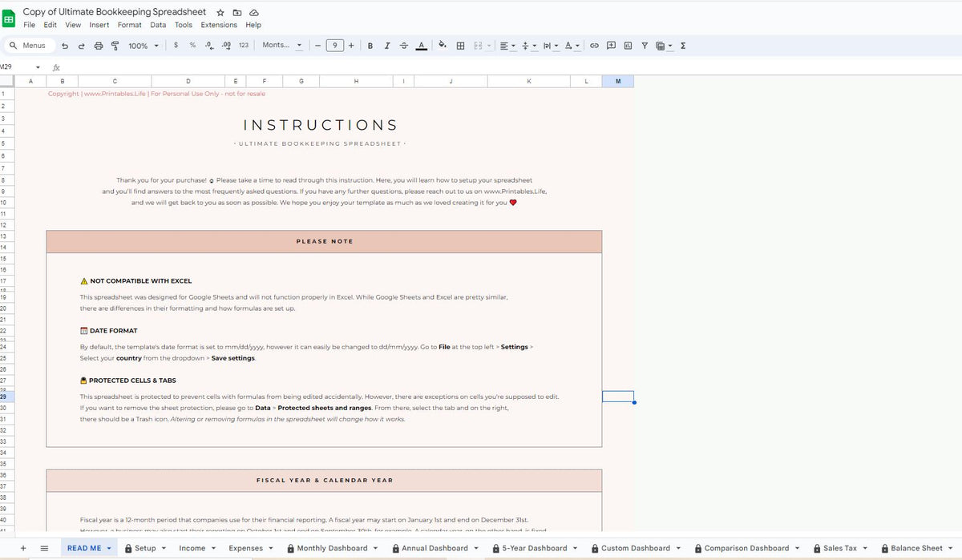
Task: Open text rotation dropdown
Action: [572, 46]
